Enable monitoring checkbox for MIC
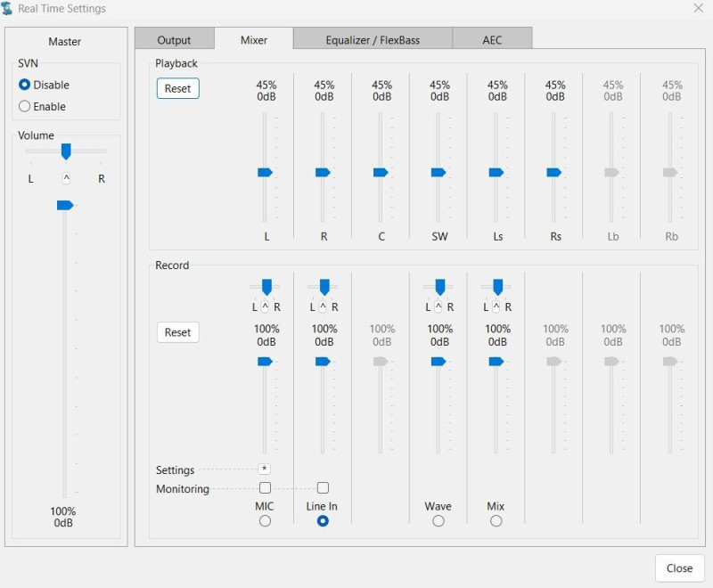 (x=265, y=488)
